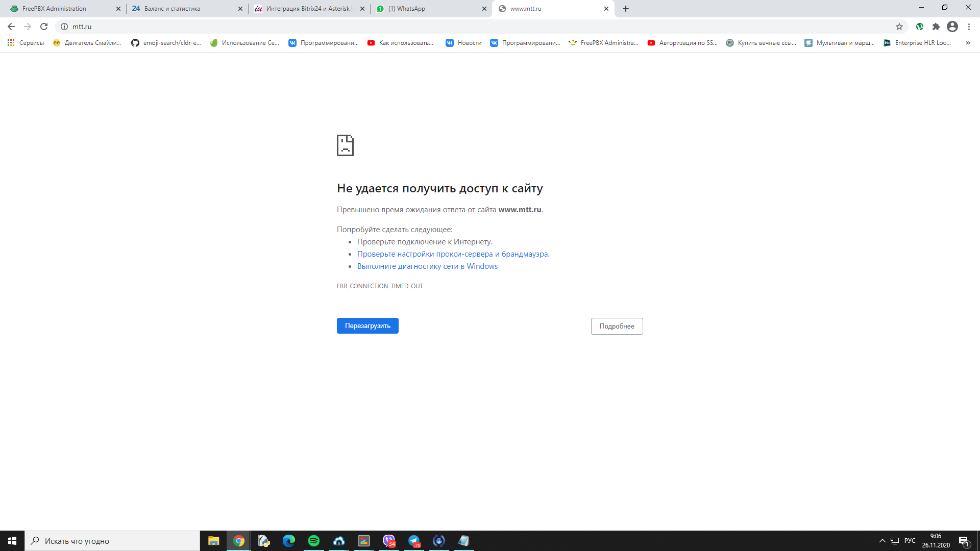Image resolution: width=980 pixels, height=551 pixels.
Task: Reload the page via the toolbar refresh icon
Action: (x=44, y=27)
